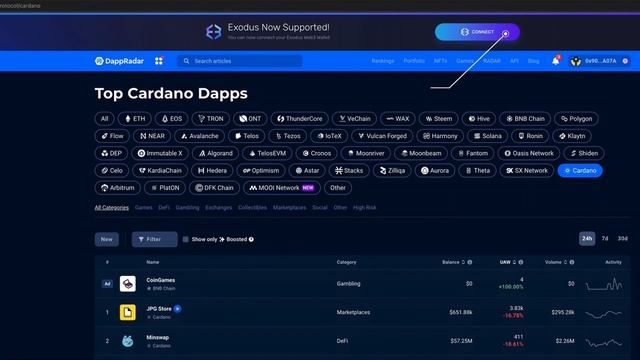The width and height of the screenshot is (640, 360).
Task: Select the 30d time range
Action: (622, 238)
